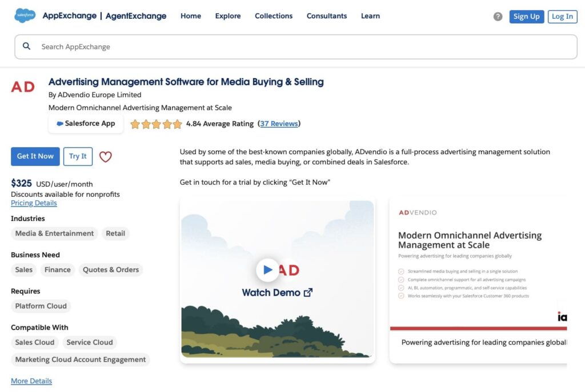Click the Salesforce cloud logo
This screenshot has width=585, height=392.
pyautogui.click(x=25, y=15)
